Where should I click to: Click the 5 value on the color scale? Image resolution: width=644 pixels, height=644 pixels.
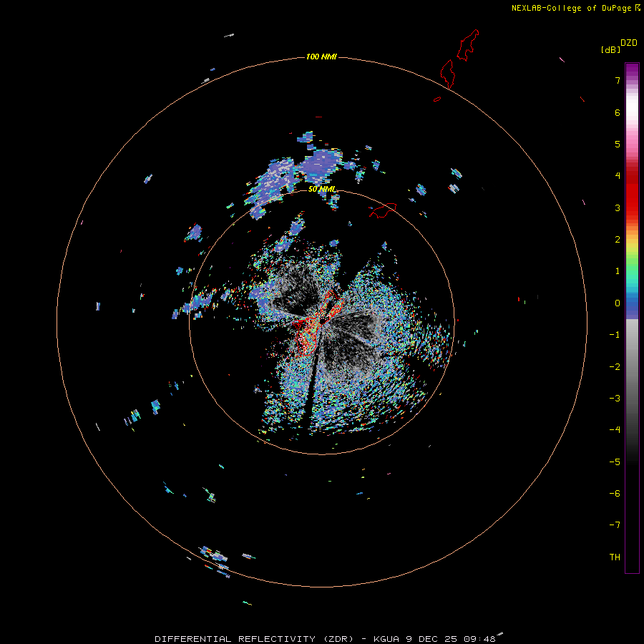[618, 144]
